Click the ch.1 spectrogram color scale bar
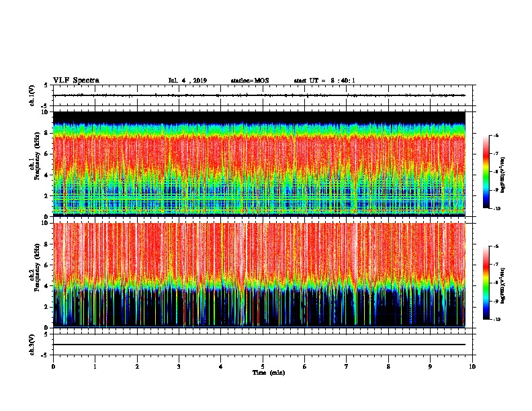Viewport: 532px width, 411px height. [486, 172]
